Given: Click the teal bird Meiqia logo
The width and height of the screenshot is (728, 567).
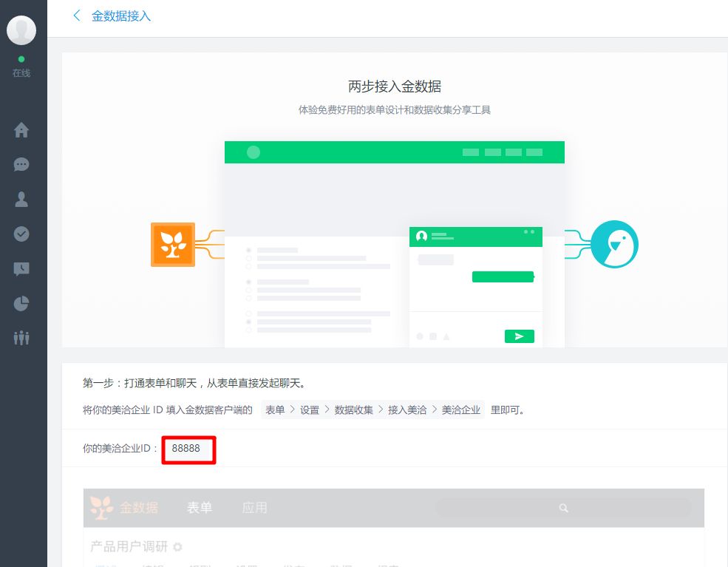Looking at the screenshot, I should coord(615,244).
